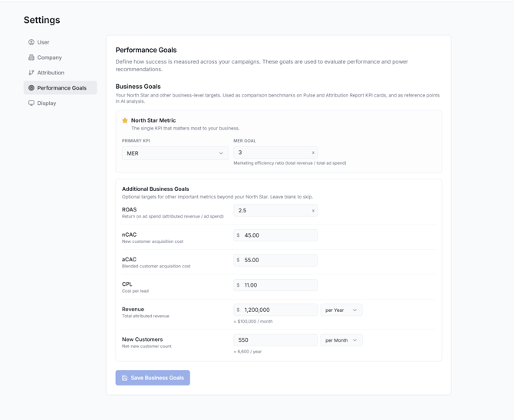Edit the New Customers value 550
Image resolution: width=514 pixels, height=420 pixels.
click(275, 340)
